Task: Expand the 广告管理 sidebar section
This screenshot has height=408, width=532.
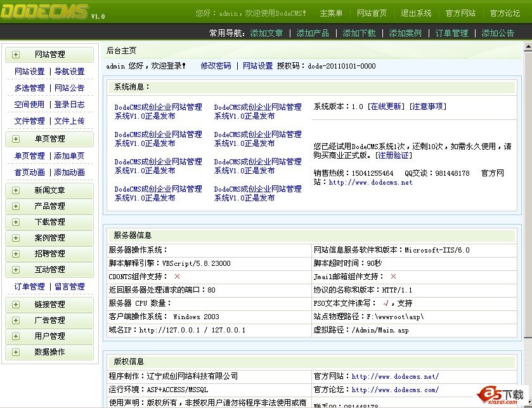Action: pos(49,320)
